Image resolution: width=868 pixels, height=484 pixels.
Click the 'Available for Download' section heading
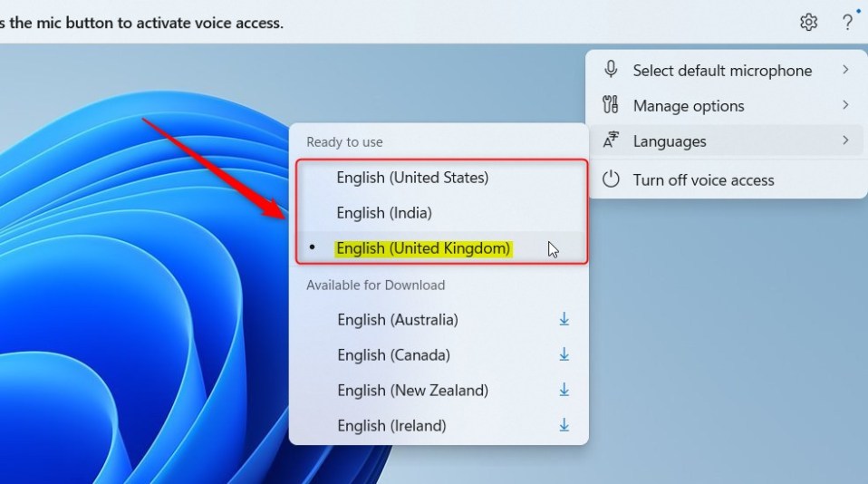[x=375, y=285]
